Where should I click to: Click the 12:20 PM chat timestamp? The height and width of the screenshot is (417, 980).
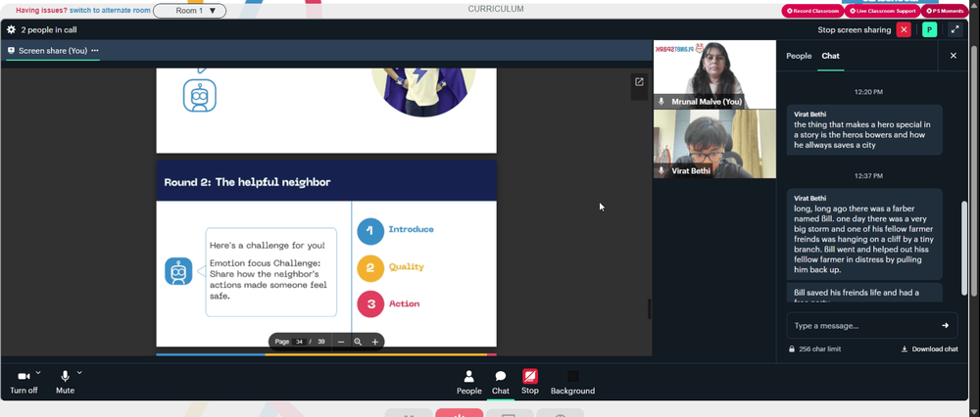coord(868,92)
